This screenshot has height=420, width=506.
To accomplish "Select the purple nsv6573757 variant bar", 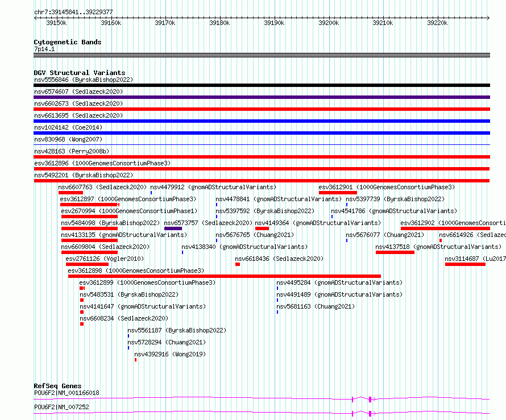I will 173,228.
